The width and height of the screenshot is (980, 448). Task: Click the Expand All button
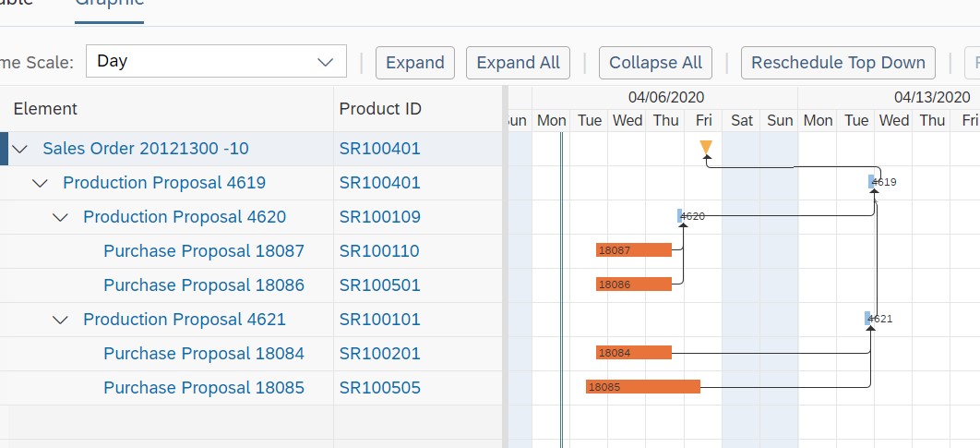(x=518, y=63)
